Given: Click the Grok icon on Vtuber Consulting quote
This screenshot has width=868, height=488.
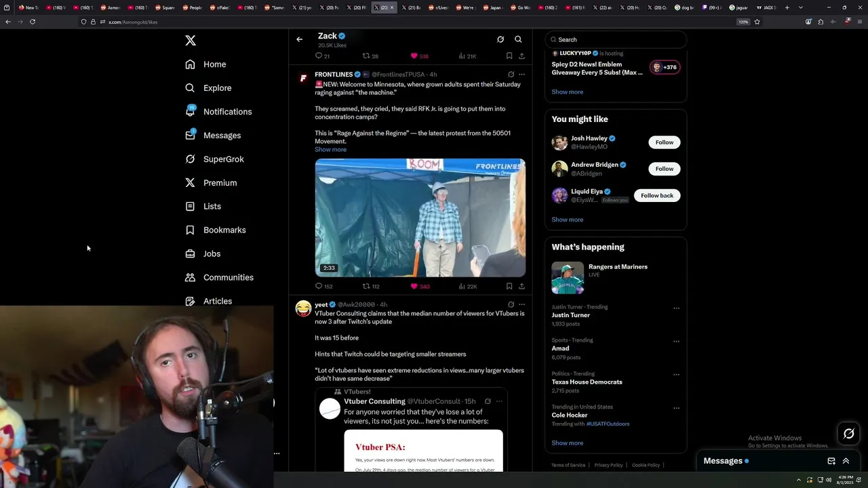Looking at the screenshot, I should pos(488,401).
